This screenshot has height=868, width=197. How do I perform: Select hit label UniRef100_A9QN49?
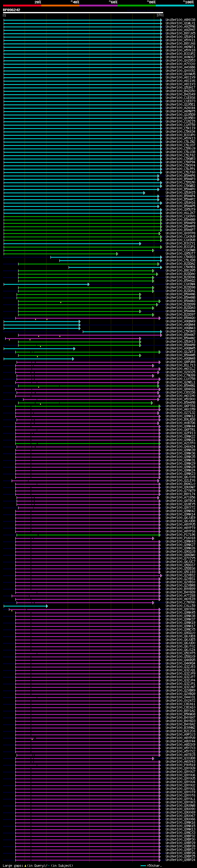pyautogui.click(x=180, y=321)
